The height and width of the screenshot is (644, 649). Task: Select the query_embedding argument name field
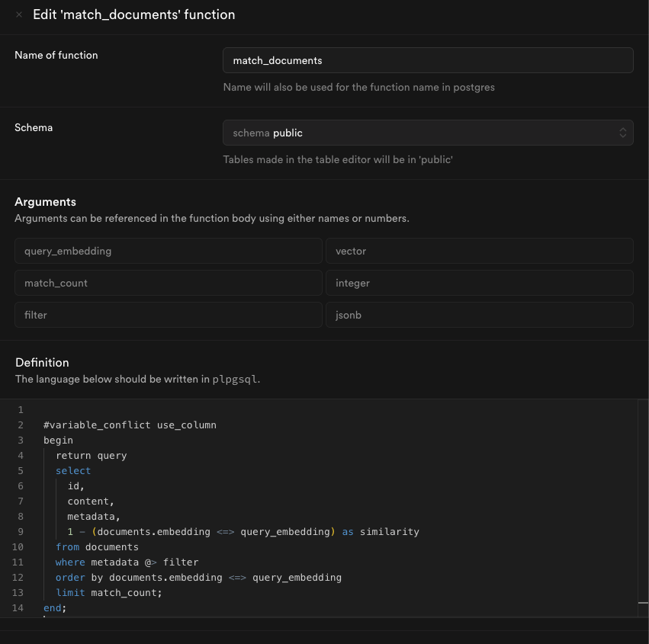(168, 251)
